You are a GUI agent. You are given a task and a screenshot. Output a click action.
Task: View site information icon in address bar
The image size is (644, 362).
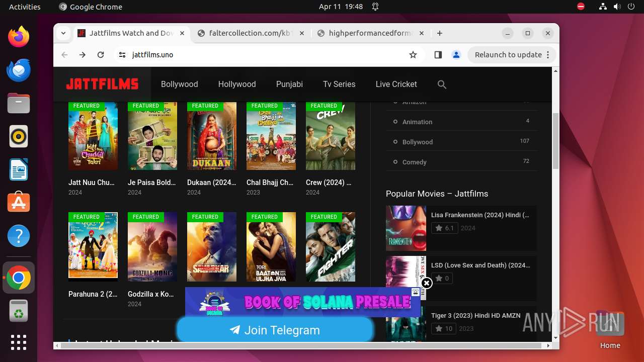(122, 55)
